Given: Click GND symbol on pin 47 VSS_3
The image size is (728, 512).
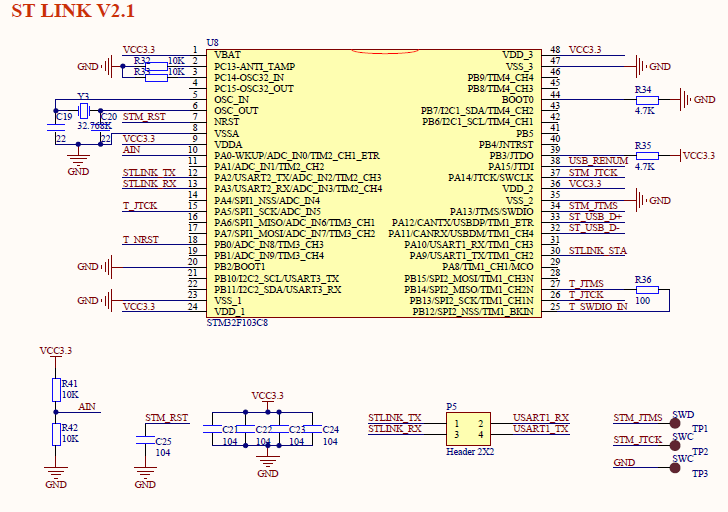Looking at the screenshot, I should [641, 66].
